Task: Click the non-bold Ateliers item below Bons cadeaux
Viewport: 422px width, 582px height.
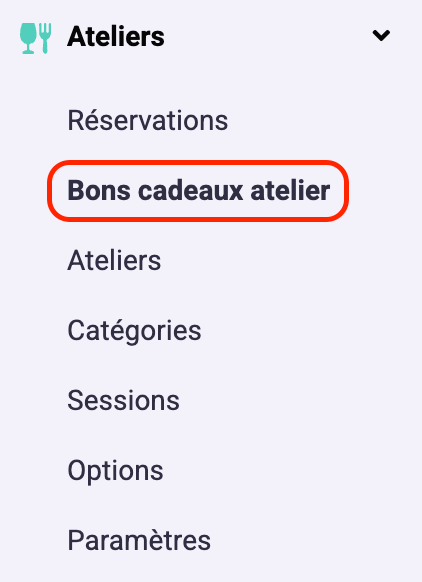Action: tap(114, 261)
